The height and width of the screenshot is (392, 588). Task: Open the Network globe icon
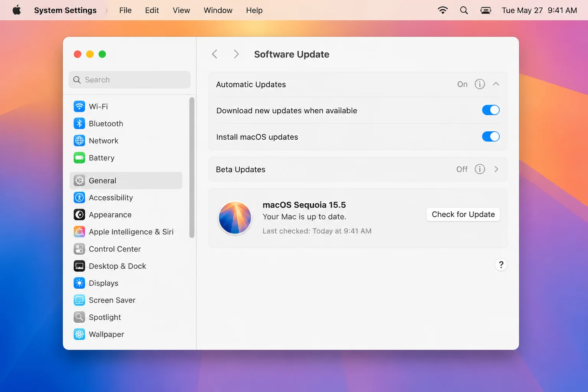[79, 140]
